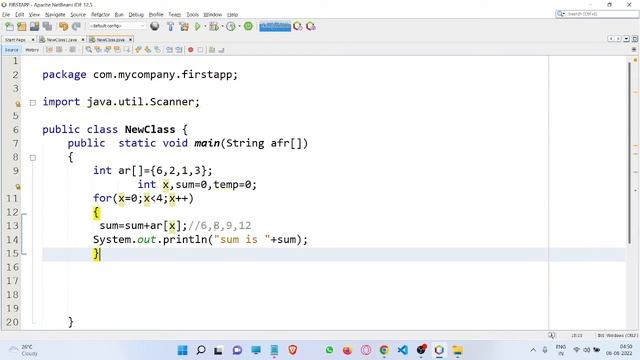Click the Uncomment editor toolbar icon
640x360 pixels.
(x=222, y=50)
